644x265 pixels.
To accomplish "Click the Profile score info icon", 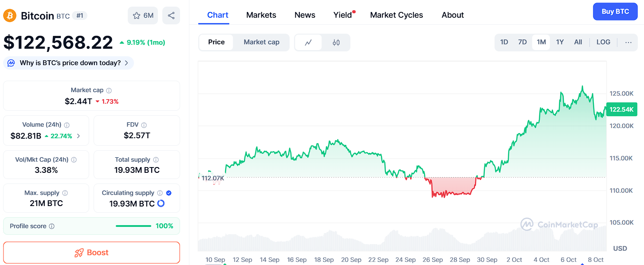I will (51, 226).
